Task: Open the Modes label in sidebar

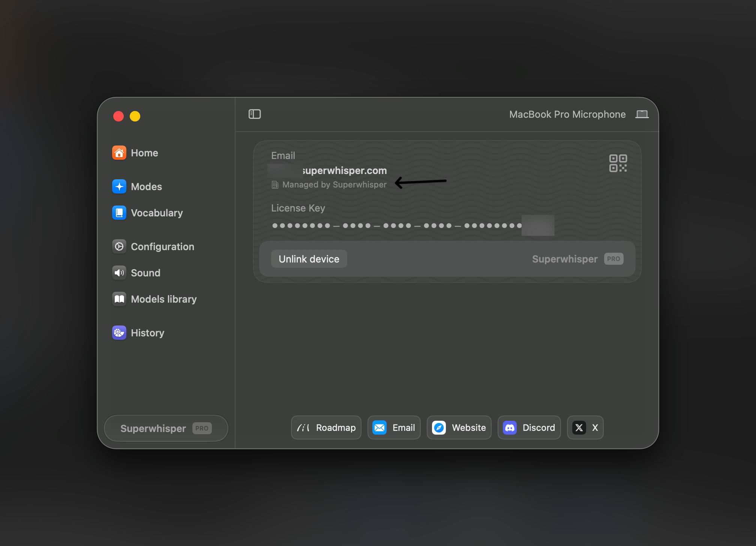Action: click(x=146, y=187)
